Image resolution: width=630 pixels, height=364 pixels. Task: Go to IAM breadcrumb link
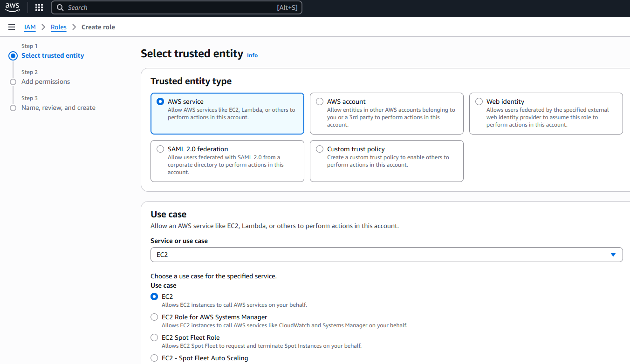[x=30, y=27]
